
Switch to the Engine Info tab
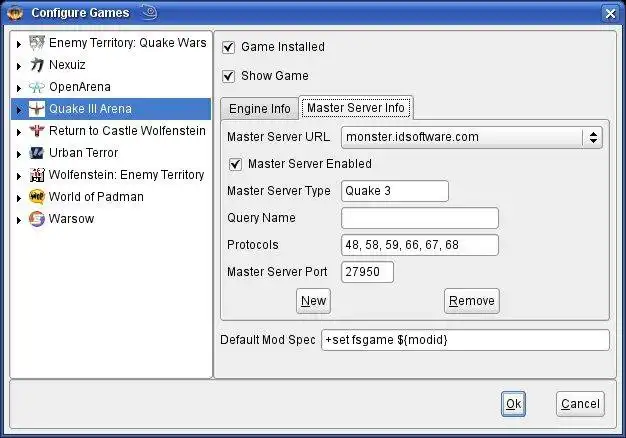260,109
